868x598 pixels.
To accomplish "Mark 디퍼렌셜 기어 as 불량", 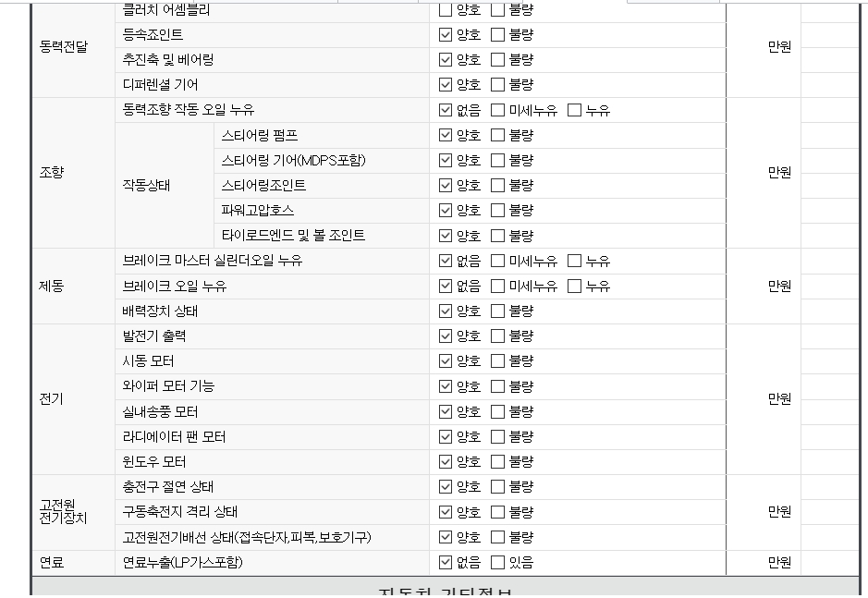I will coord(497,85).
